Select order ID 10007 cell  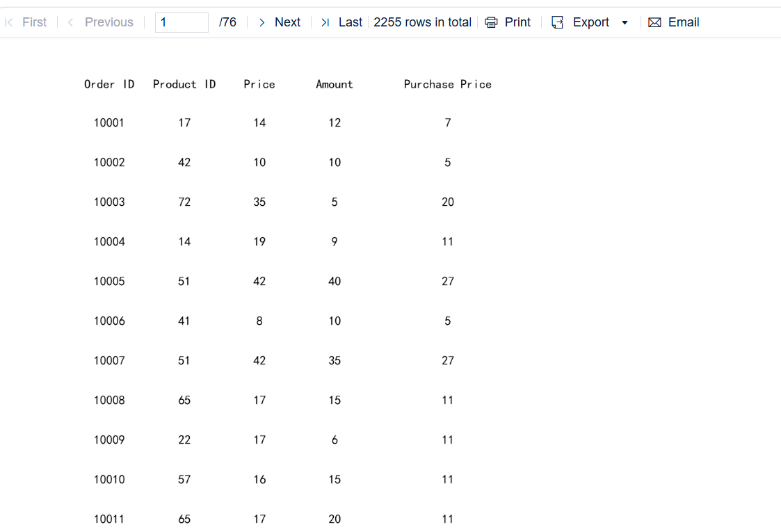pos(109,360)
